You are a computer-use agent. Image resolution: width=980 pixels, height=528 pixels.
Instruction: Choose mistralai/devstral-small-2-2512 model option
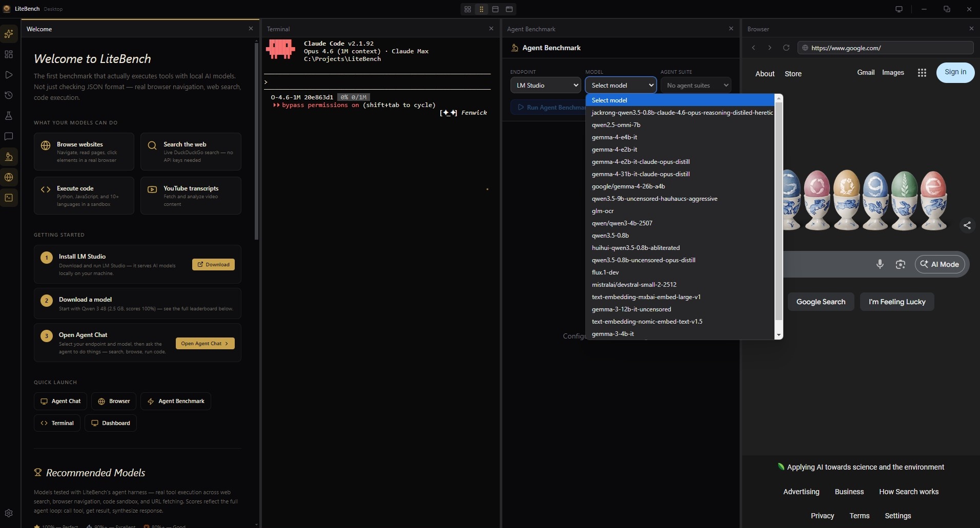pos(680,285)
